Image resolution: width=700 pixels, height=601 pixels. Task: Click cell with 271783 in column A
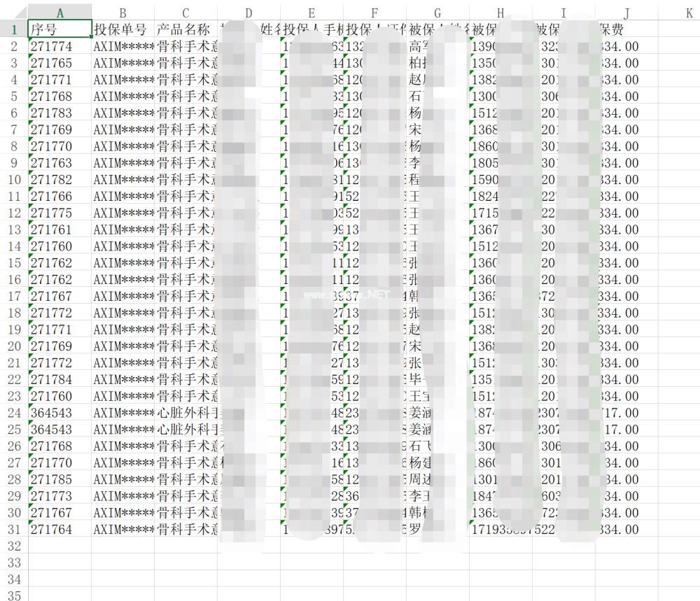coord(59,113)
